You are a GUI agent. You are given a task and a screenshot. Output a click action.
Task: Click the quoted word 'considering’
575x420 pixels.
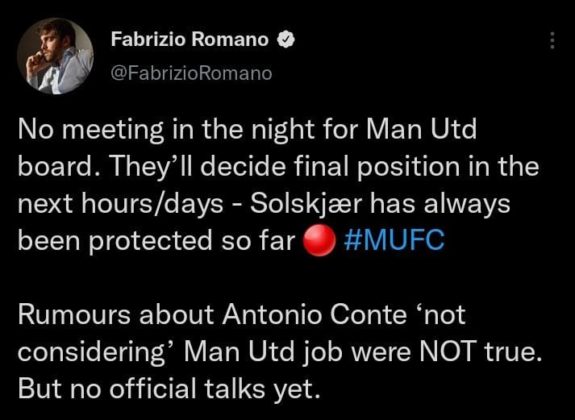98,353
